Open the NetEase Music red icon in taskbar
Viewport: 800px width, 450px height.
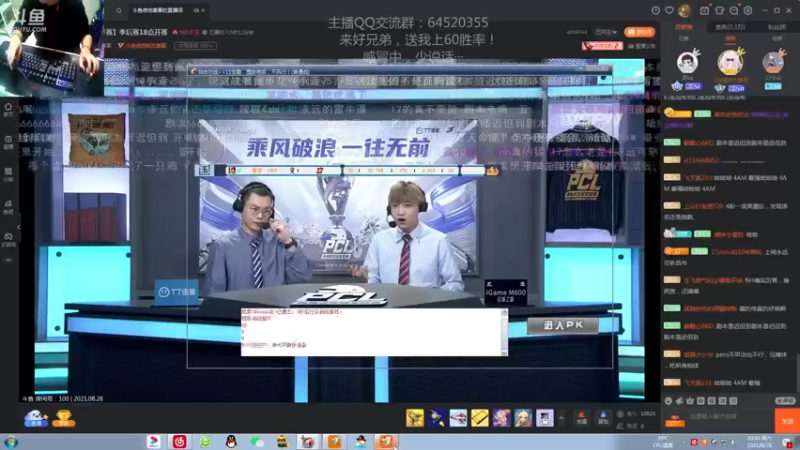point(179,442)
